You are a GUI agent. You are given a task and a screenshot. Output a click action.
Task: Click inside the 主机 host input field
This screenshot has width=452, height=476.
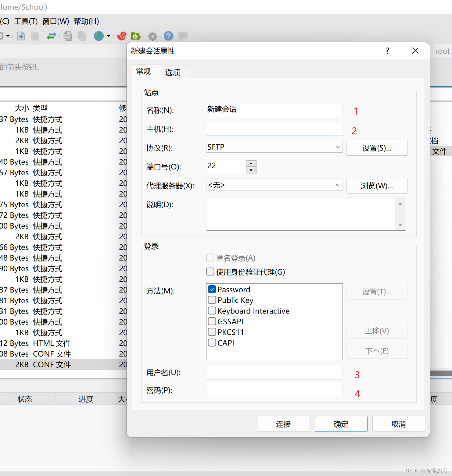pos(274,129)
